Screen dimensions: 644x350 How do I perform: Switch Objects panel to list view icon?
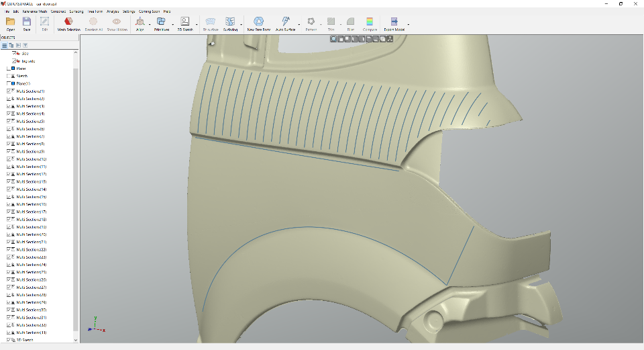click(x=5, y=45)
